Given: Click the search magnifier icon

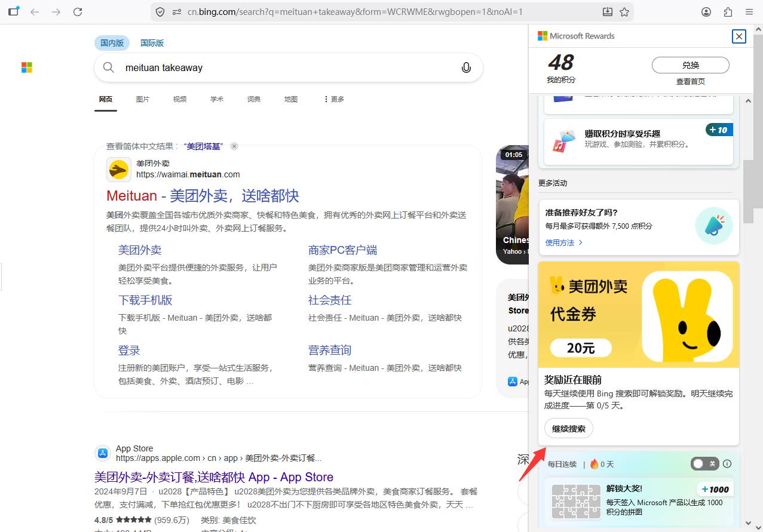Looking at the screenshot, I should pos(109,67).
